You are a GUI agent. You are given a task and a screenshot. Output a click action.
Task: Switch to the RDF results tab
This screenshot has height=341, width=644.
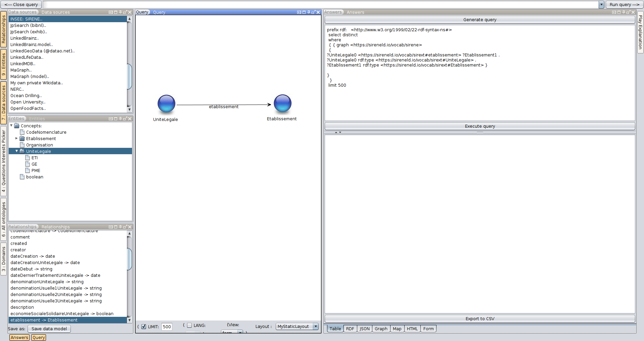[350, 329]
